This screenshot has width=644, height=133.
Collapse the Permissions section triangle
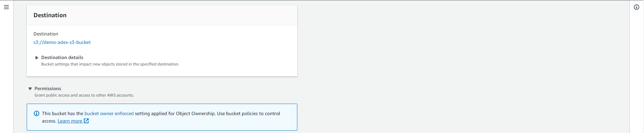tap(30, 89)
